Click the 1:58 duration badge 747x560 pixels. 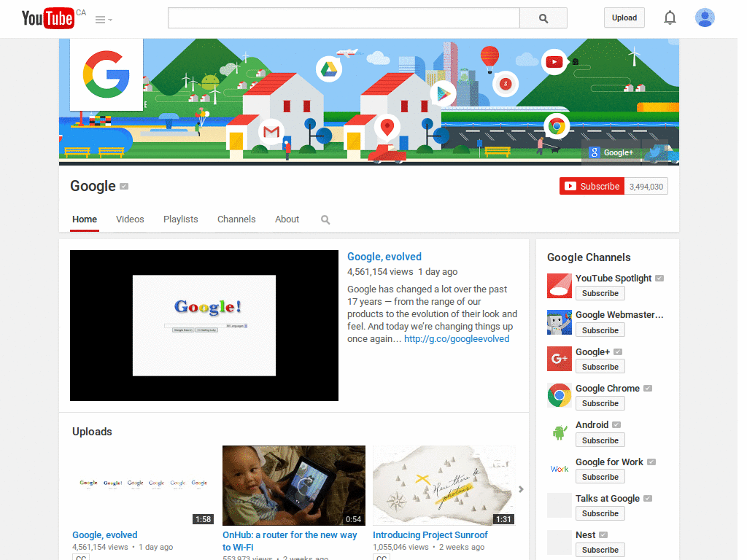pos(203,519)
